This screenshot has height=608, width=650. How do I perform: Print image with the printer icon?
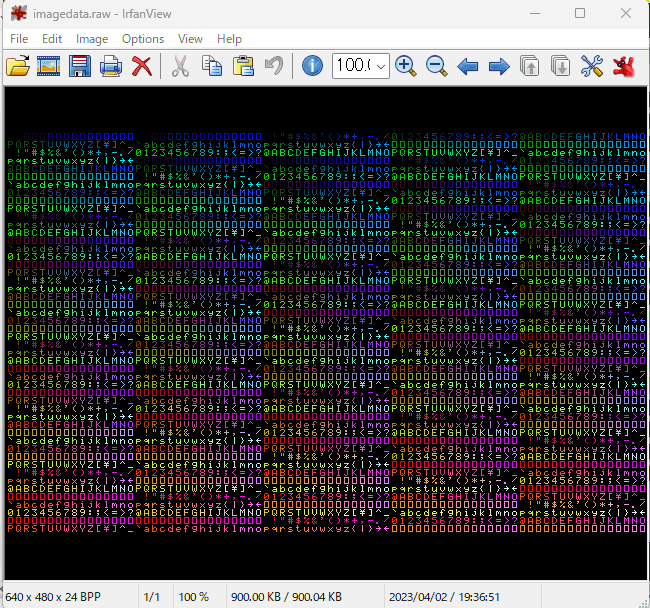click(111, 66)
